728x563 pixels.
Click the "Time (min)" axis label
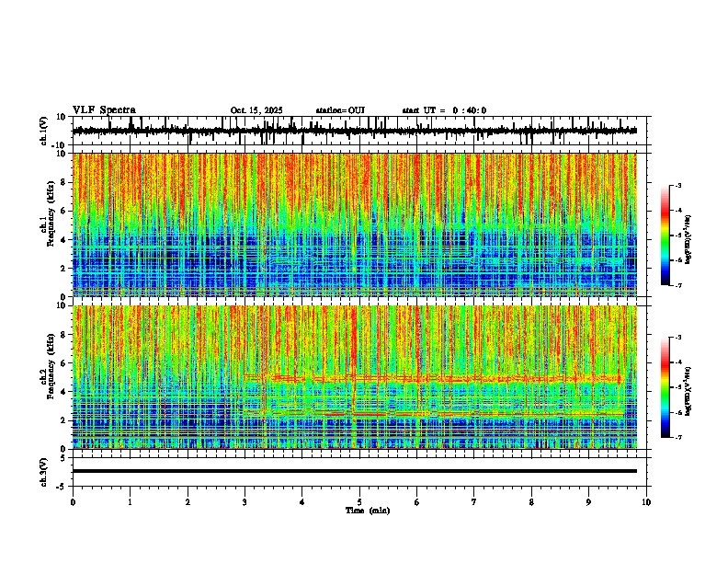pyautogui.click(x=368, y=511)
